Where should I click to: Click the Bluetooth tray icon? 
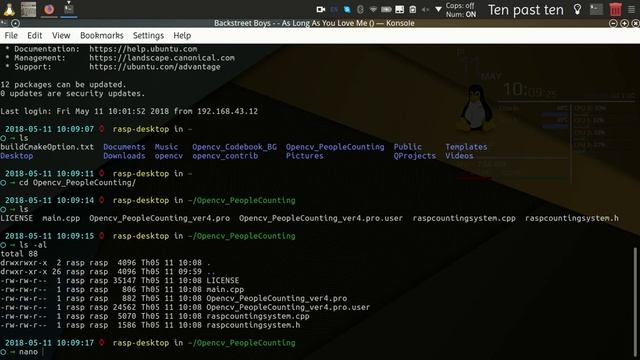point(360,9)
